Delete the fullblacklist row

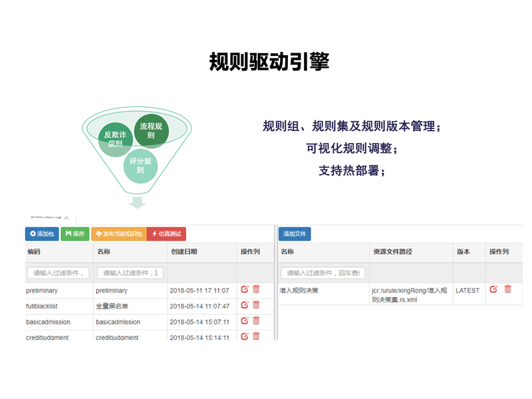[256, 305]
